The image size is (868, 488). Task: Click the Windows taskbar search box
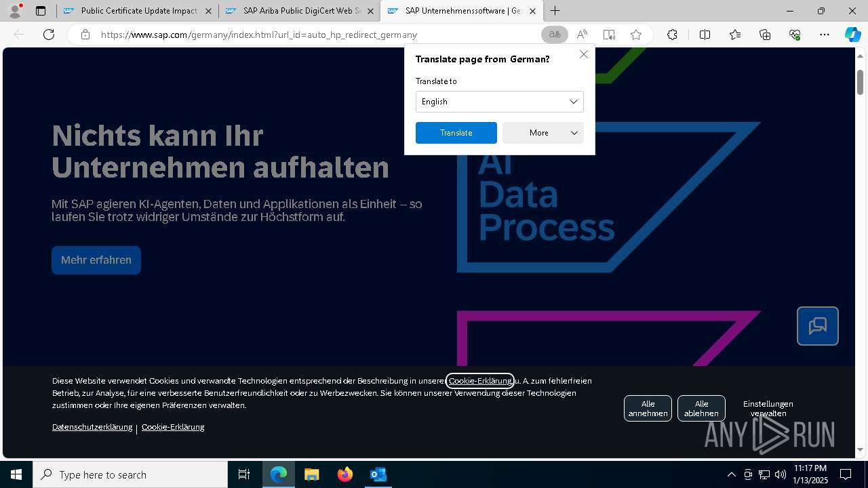130,474
